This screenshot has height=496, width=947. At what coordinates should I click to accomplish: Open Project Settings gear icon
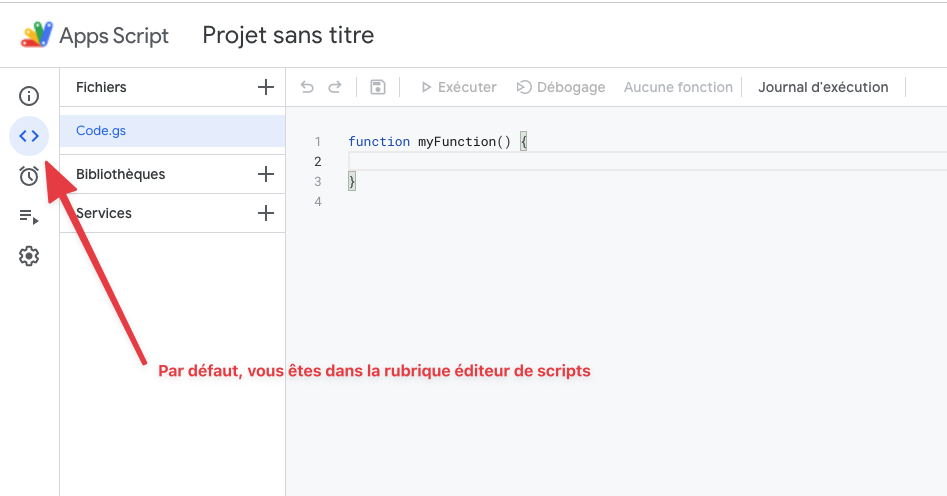point(29,256)
